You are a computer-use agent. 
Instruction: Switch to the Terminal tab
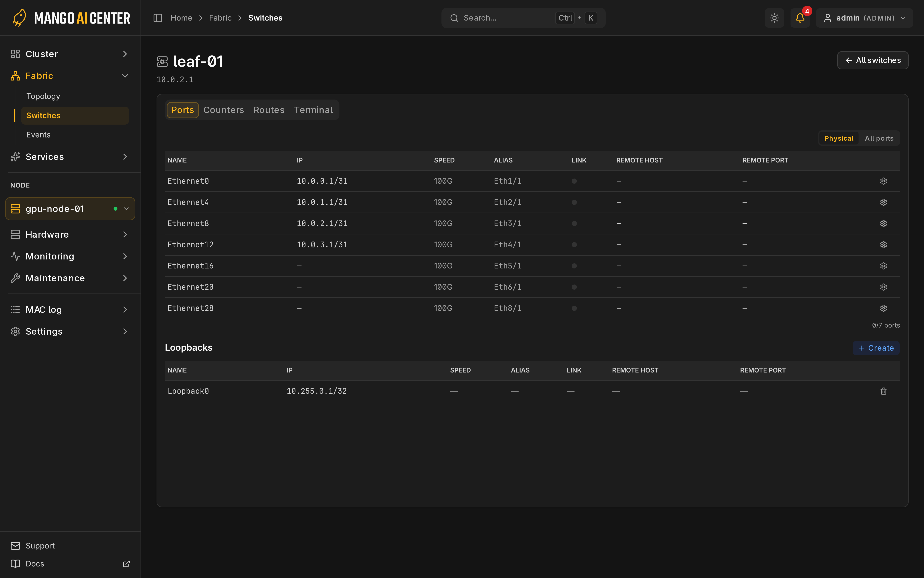click(x=314, y=110)
